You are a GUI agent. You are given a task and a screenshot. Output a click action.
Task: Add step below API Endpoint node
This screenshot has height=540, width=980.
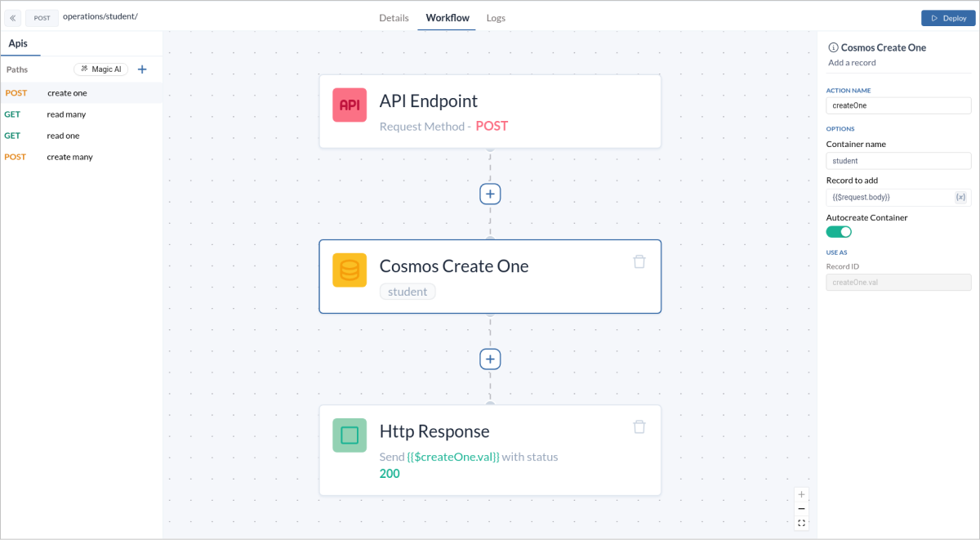(x=490, y=194)
